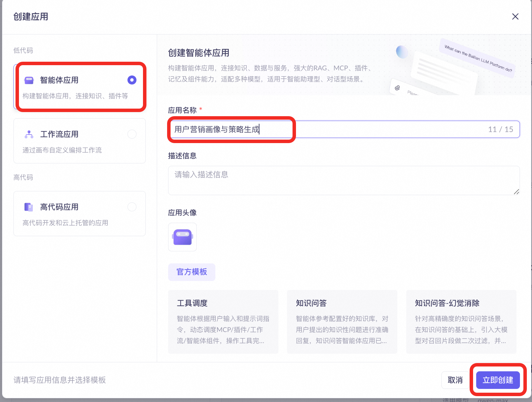The height and width of the screenshot is (402, 532).
Task: Choose the 工具调度 template card
Action: pos(223,322)
